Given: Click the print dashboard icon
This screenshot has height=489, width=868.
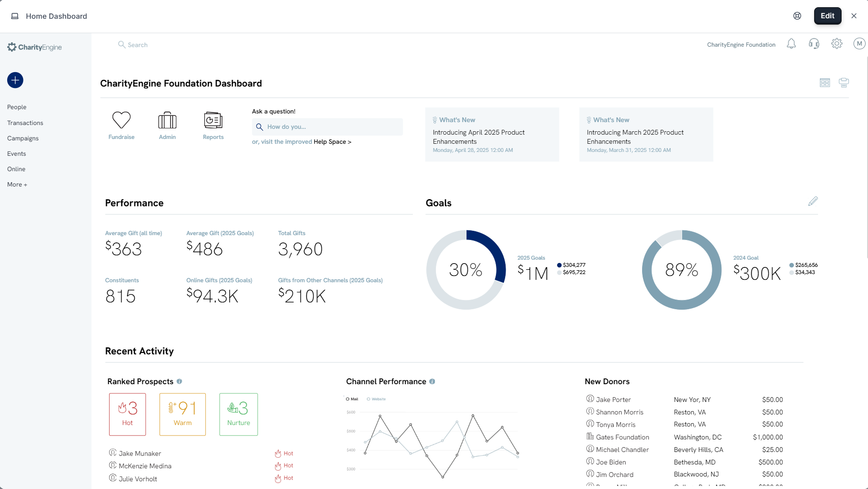Looking at the screenshot, I should [x=843, y=83].
